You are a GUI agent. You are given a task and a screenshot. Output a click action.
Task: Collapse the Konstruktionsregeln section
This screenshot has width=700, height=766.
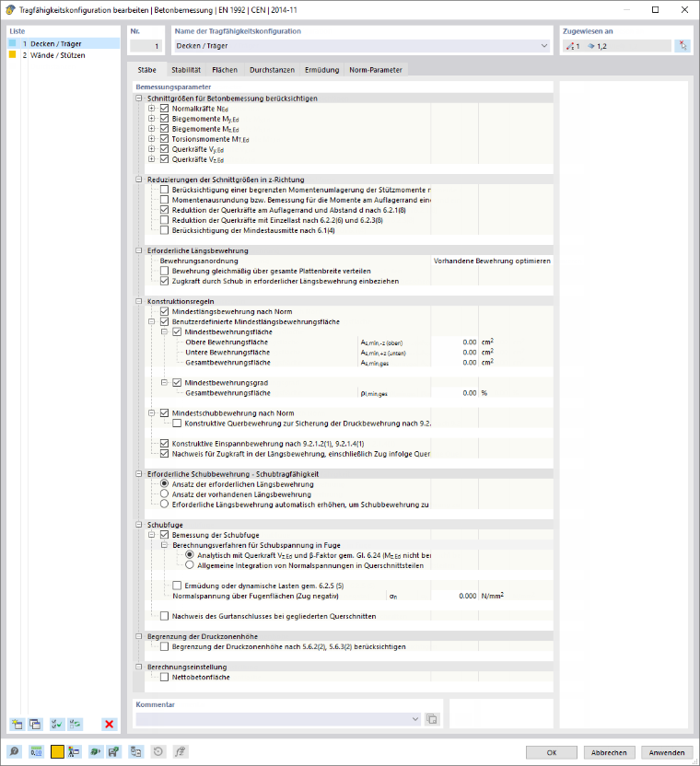pyautogui.click(x=139, y=301)
